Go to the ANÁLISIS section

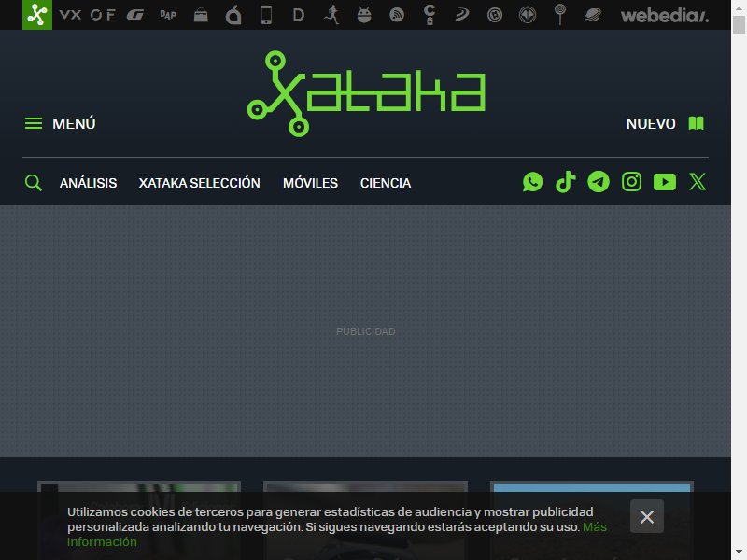click(x=88, y=183)
